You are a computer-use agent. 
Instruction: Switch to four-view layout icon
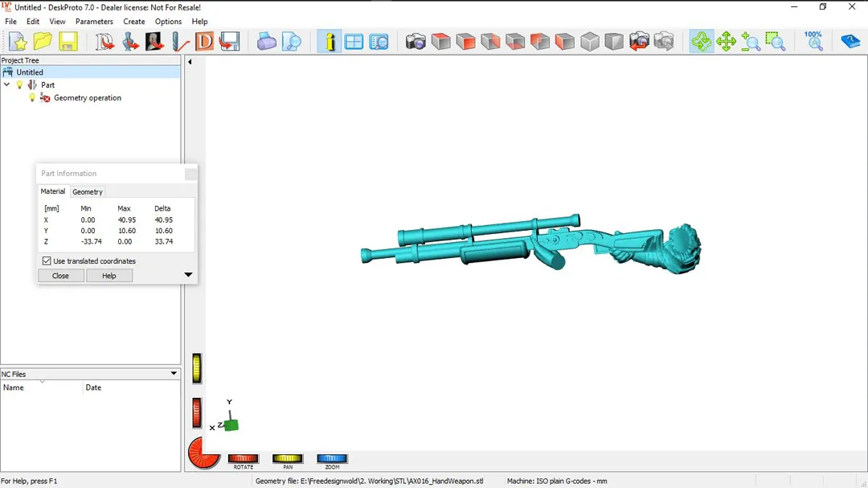354,42
